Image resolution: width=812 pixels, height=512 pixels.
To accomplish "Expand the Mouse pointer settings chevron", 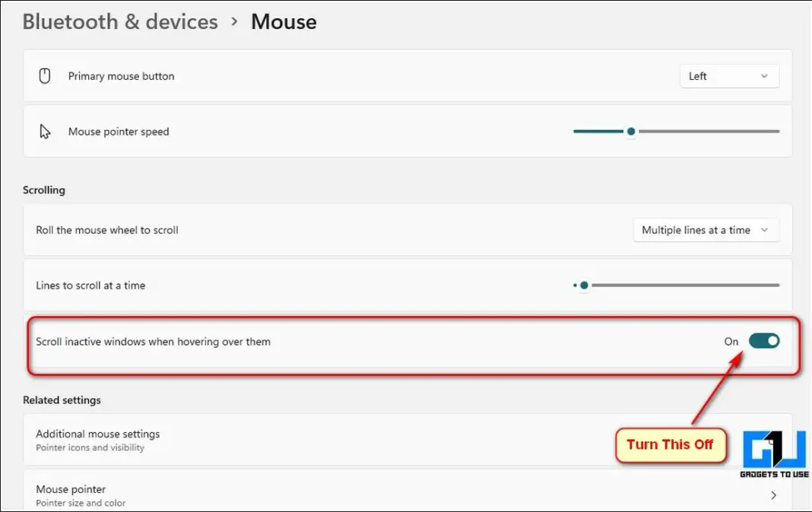I will click(774, 495).
